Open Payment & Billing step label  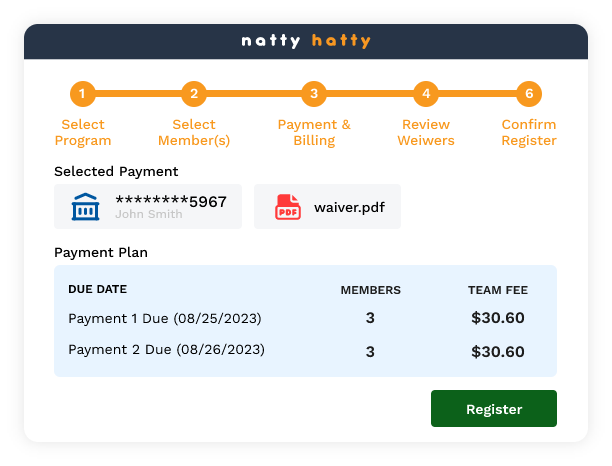[x=314, y=133]
